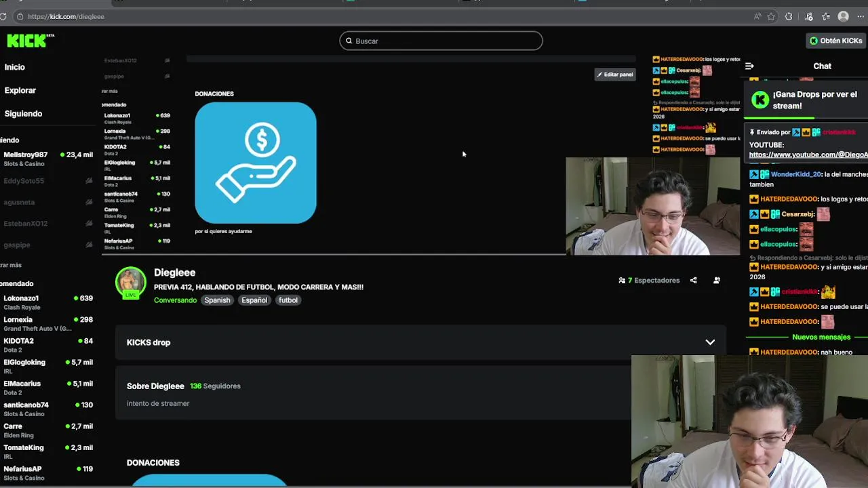The height and width of the screenshot is (488, 868).
Task: Click Cesarxebj username in chat
Action: tap(797, 214)
